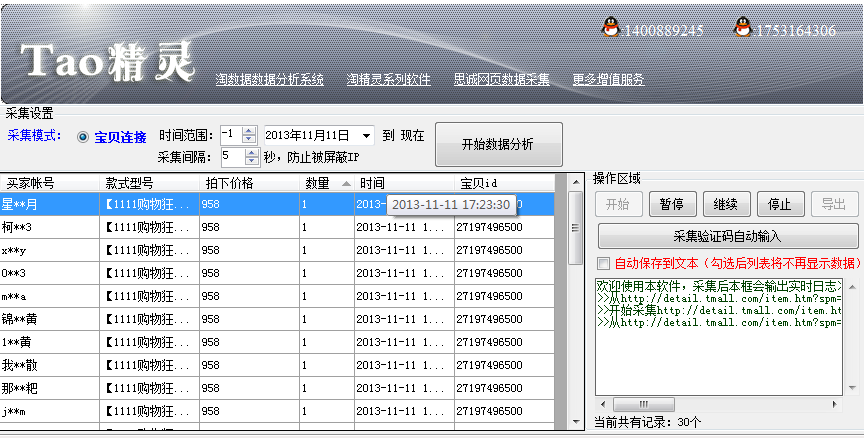
Task: Select the row for buyer 柯**3
Action: [278, 227]
